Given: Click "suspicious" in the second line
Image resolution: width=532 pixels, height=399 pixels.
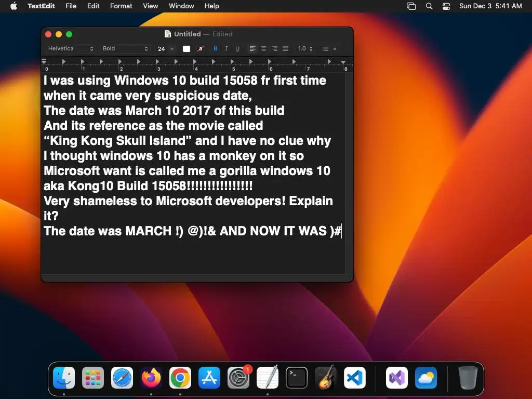Looking at the screenshot, I should (x=186, y=96).
